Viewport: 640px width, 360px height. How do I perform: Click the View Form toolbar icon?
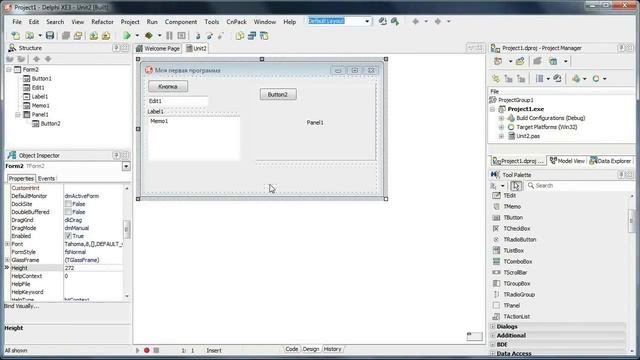(252, 36)
